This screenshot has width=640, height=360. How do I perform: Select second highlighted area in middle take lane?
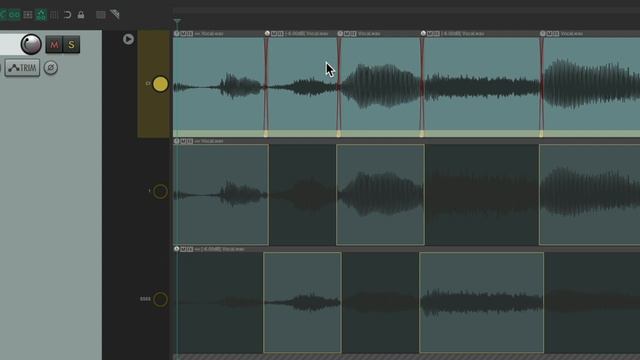pyautogui.click(x=380, y=194)
